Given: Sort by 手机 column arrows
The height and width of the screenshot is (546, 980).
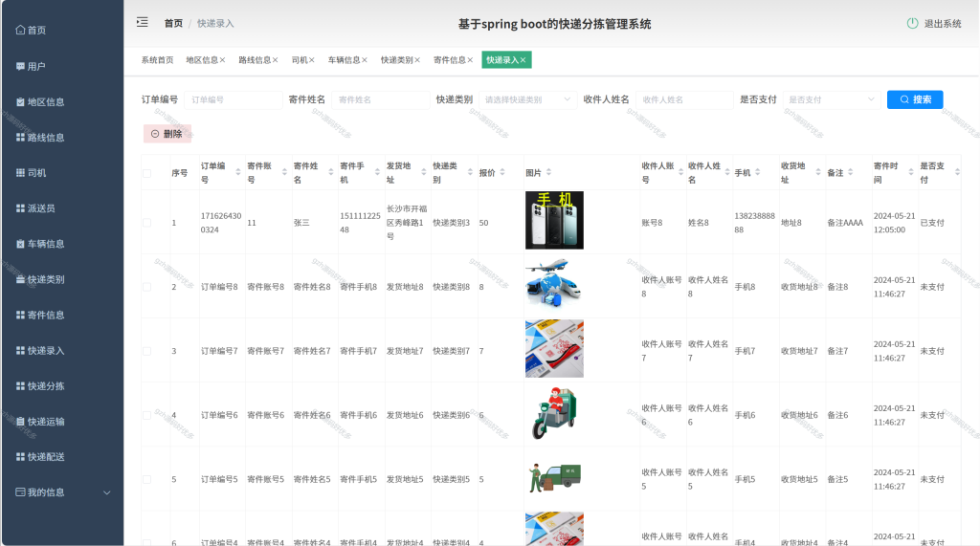Looking at the screenshot, I should tap(758, 172).
